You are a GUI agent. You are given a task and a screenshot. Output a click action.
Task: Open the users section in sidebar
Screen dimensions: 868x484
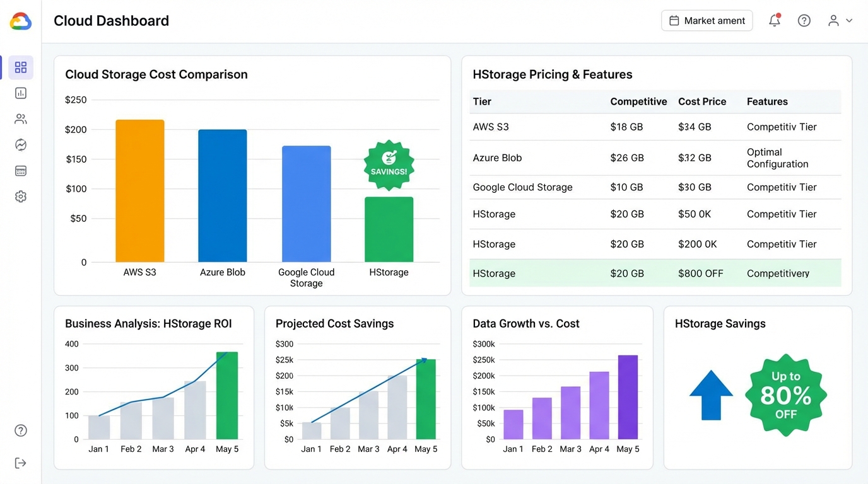[21, 119]
